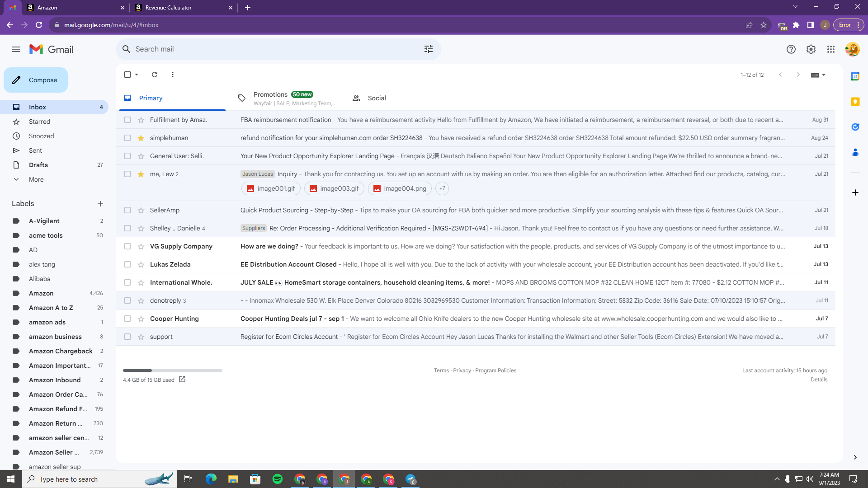Open Google Contacts side panel

(x=855, y=152)
